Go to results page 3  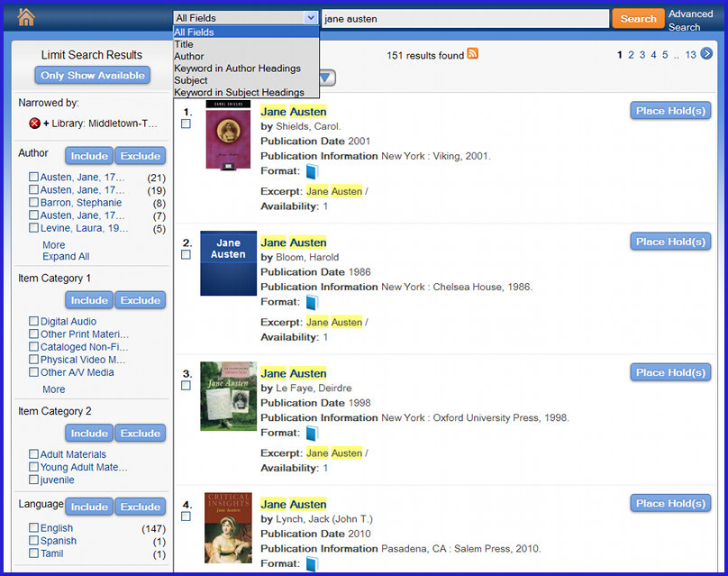click(642, 55)
